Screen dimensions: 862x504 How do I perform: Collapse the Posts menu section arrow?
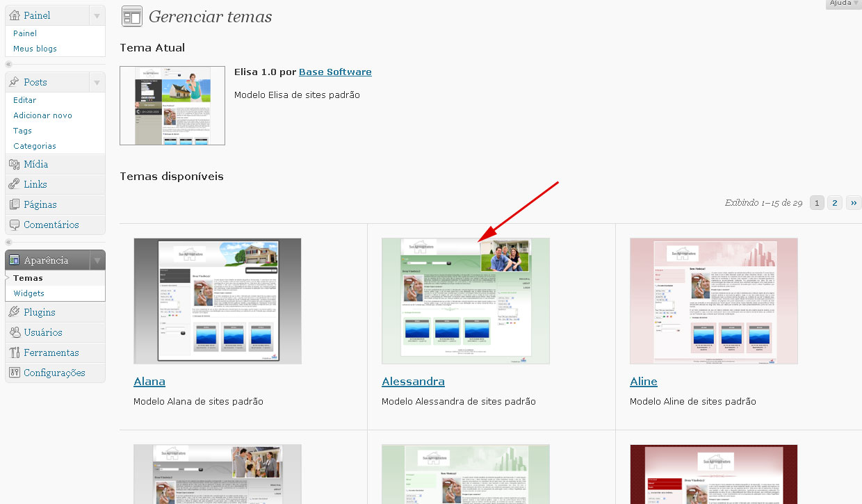click(97, 82)
